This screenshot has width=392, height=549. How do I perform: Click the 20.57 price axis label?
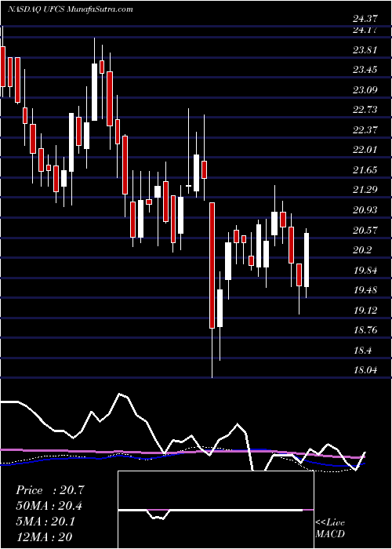pyautogui.click(x=365, y=231)
